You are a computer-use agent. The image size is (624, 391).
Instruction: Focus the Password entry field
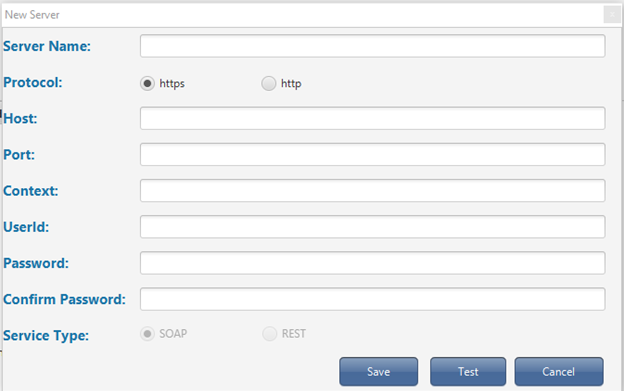pos(372,263)
